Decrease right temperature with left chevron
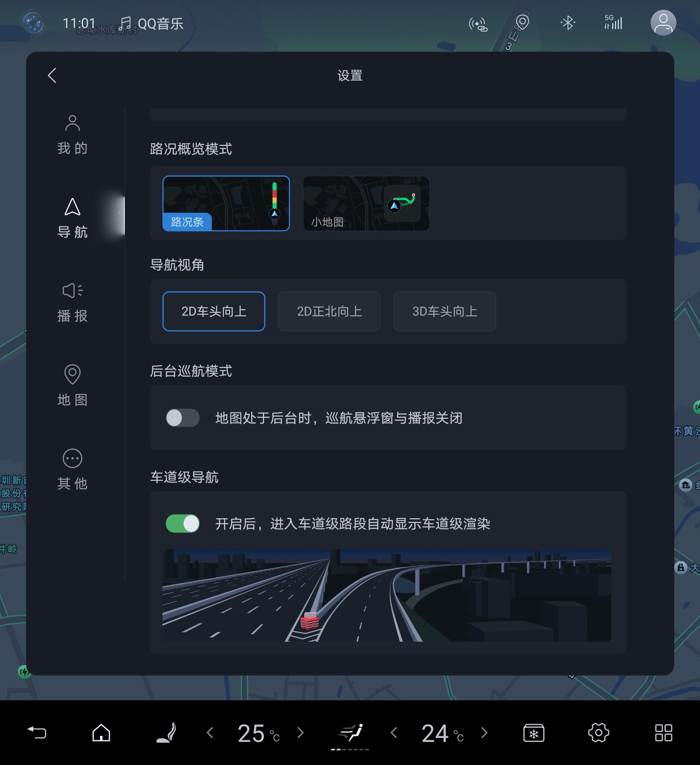This screenshot has height=765, width=700. (394, 733)
